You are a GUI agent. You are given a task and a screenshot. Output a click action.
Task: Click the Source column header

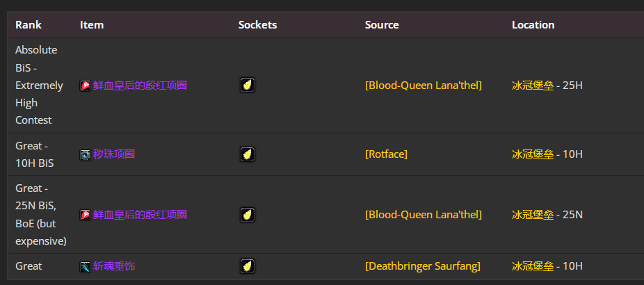(382, 25)
